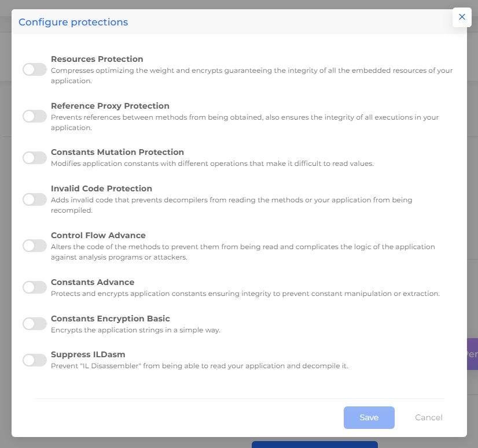Save the protection settings
The width and height of the screenshot is (478, 448).
pos(369,417)
